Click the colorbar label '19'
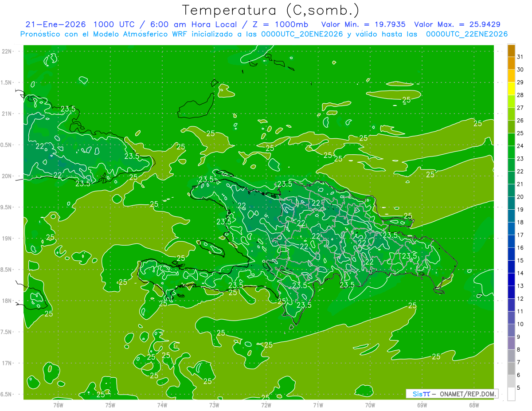The image size is (532, 411). [x=520, y=210]
